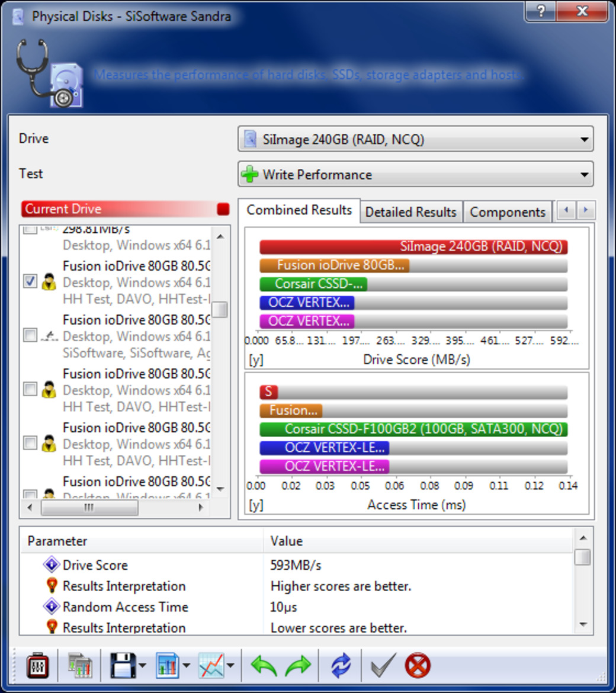Switch to Components tab
Screen dimensions: 616x693
click(x=508, y=212)
